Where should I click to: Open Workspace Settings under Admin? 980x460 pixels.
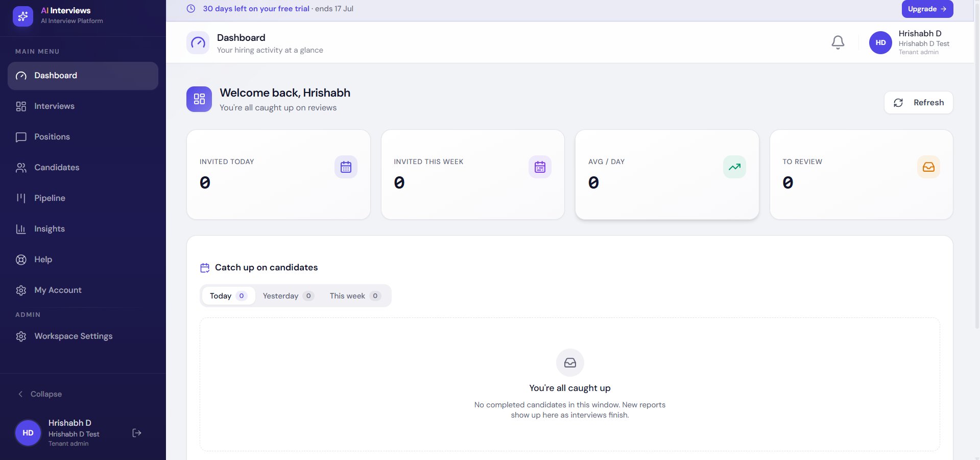click(x=83, y=336)
